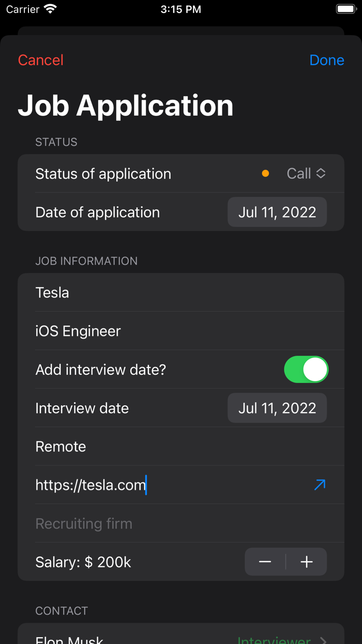Viewport: 362px width, 644px height.
Task: Open the Jul 11 interview date picker
Action: coord(277,408)
